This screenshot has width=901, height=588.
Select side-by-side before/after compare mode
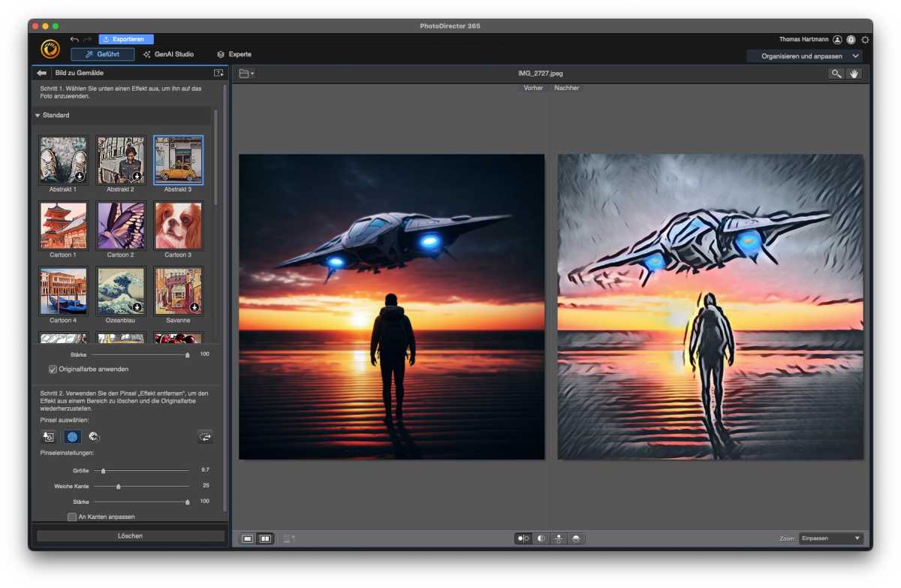[x=523, y=538]
